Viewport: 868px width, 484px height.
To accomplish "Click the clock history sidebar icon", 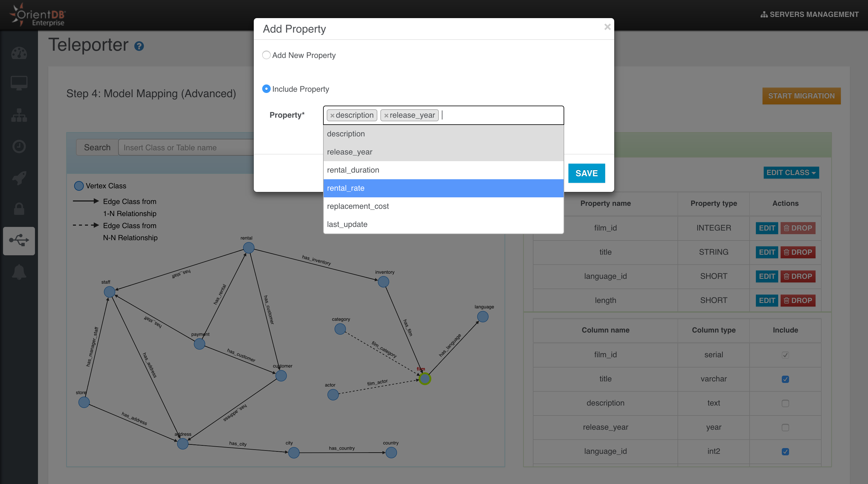I will (19, 147).
